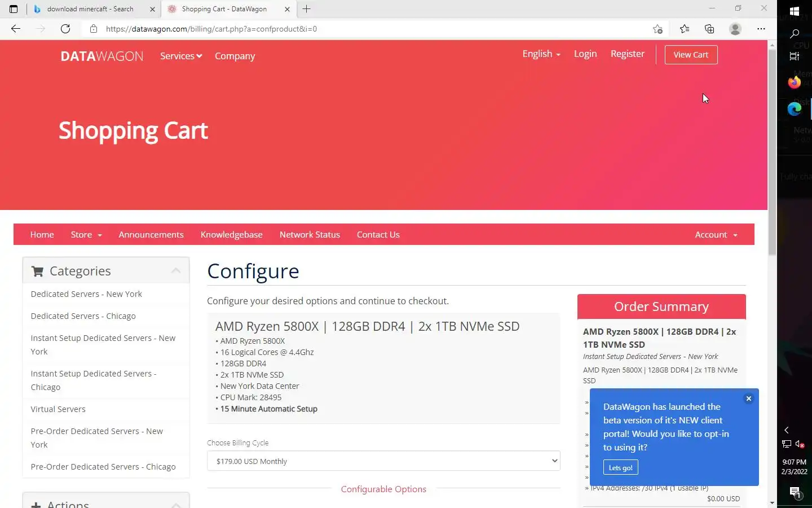Click the browser address bar URL
This screenshot has height=508, width=812.
point(211,29)
